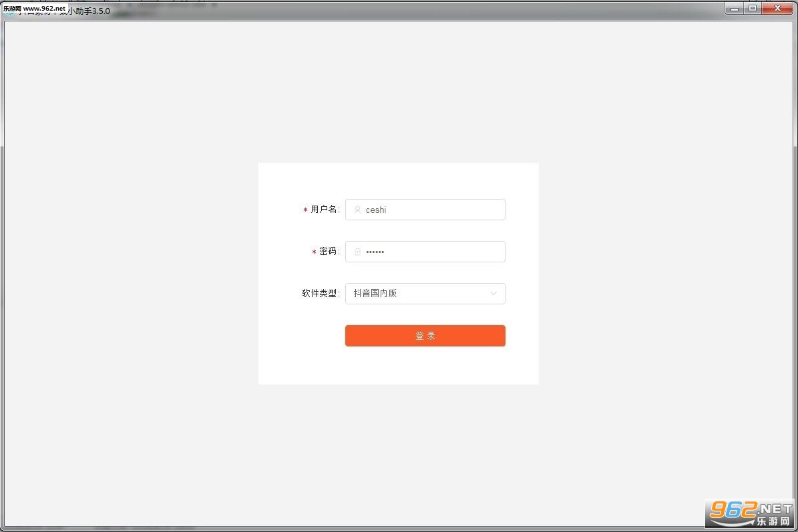Click the 密码 label
The image size is (798, 532).
click(x=328, y=251)
